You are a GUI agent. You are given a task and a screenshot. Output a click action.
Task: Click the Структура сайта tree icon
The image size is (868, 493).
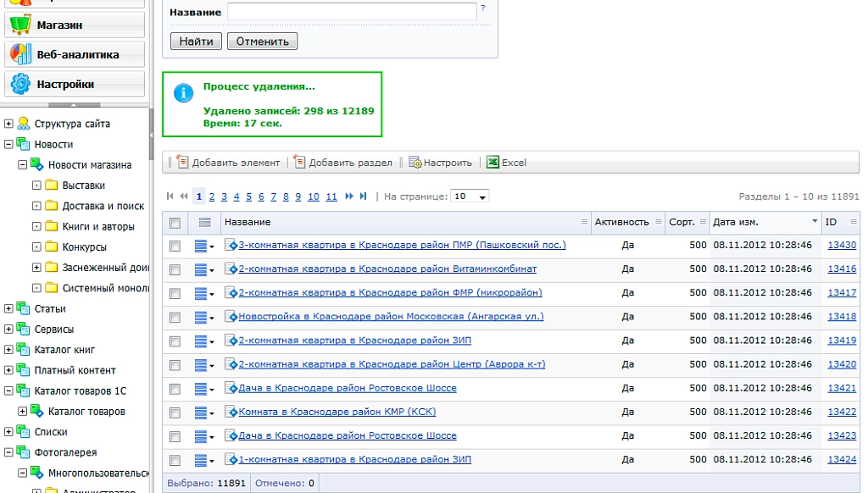click(x=23, y=123)
